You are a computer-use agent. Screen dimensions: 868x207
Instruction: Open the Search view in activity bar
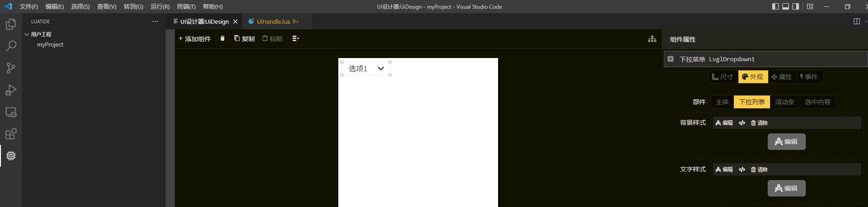(11, 46)
